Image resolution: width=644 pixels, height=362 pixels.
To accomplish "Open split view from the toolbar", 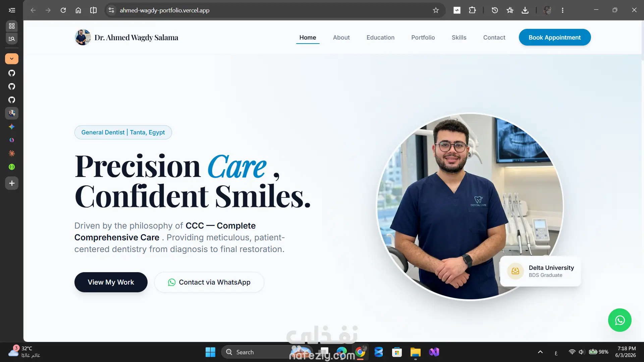I will coord(93,10).
